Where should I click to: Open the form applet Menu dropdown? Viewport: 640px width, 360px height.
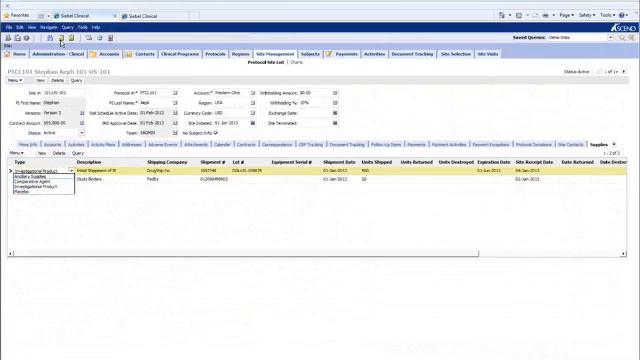pyautogui.click(x=15, y=80)
